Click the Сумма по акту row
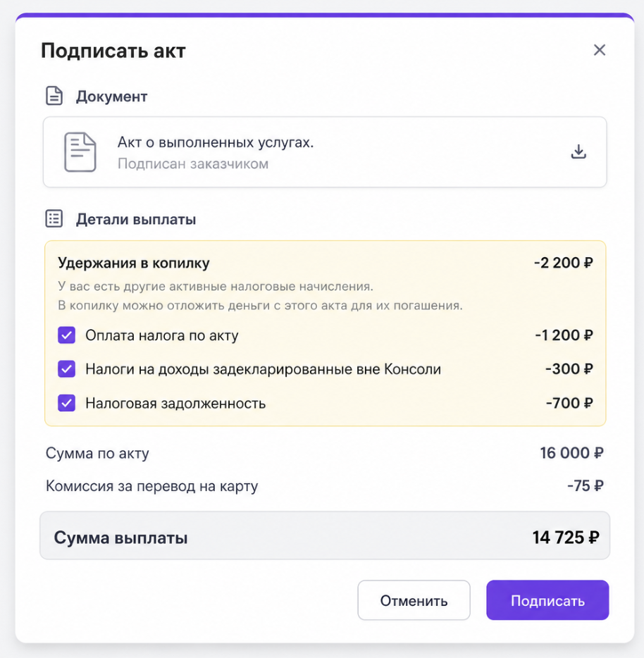The width and height of the screenshot is (644, 658). point(325,453)
